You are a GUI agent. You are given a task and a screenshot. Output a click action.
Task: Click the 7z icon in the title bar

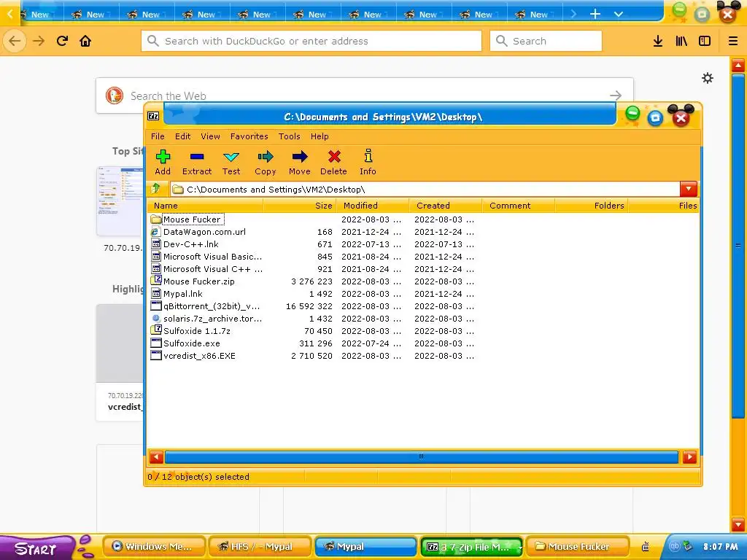tap(153, 116)
